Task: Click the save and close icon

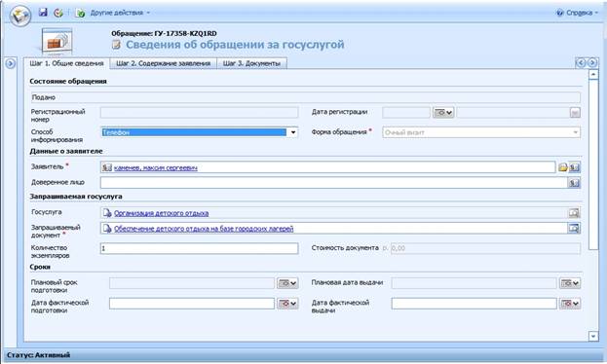Action: click(x=58, y=13)
